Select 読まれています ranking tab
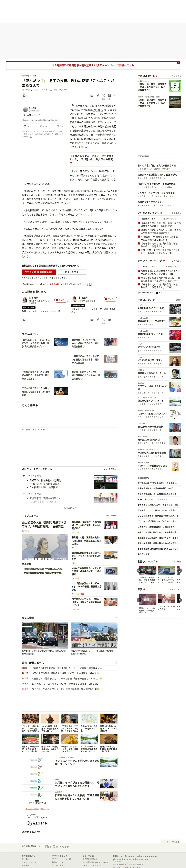Viewport: 186px width, 868px height. tap(148, 219)
